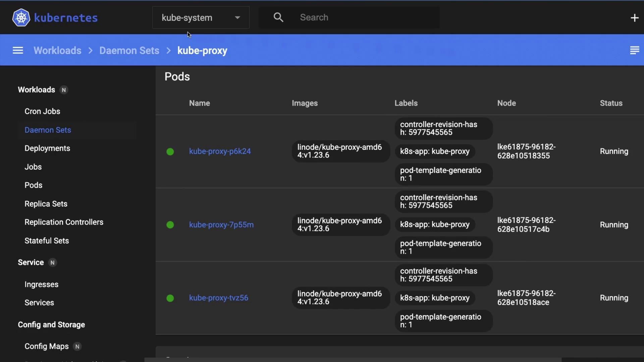The width and height of the screenshot is (644, 362).
Task: Go to Daemon Sets breadcrumb
Action: pos(129,51)
